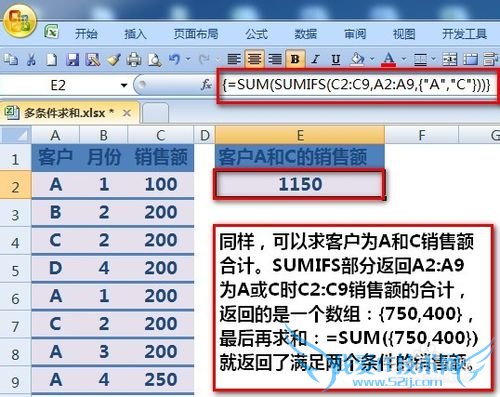500x397 pixels.
Task: Click the 月份 header cell
Action: pos(103,157)
